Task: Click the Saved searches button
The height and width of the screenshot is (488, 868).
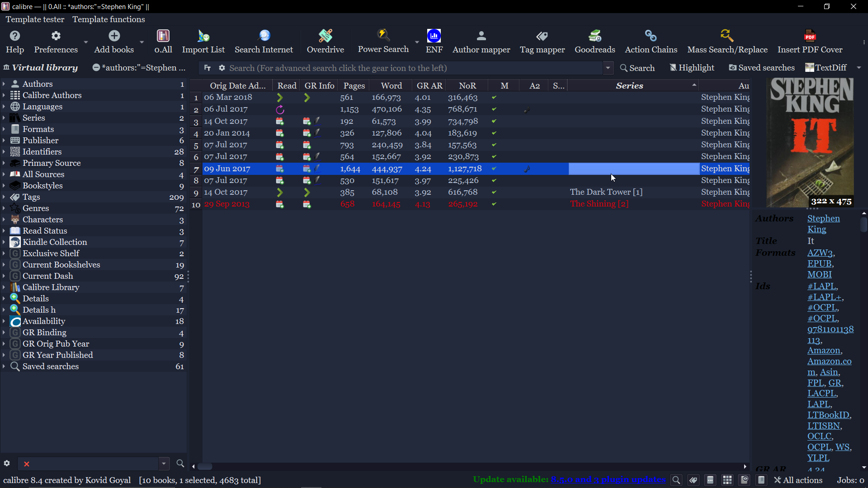Action: coord(762,68)
